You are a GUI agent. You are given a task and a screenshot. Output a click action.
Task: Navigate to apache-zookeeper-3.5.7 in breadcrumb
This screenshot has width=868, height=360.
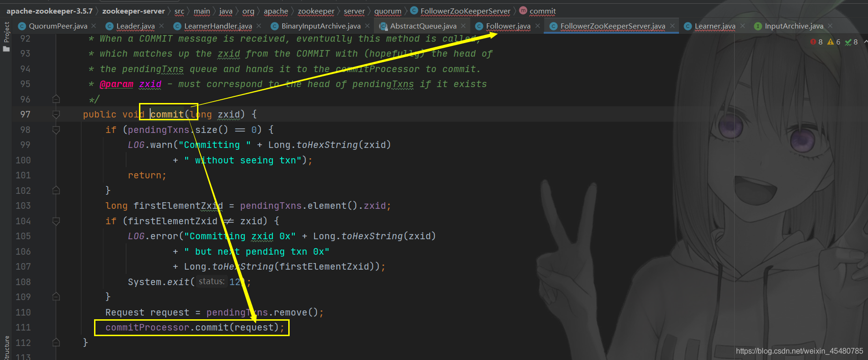tap(50, 11)
